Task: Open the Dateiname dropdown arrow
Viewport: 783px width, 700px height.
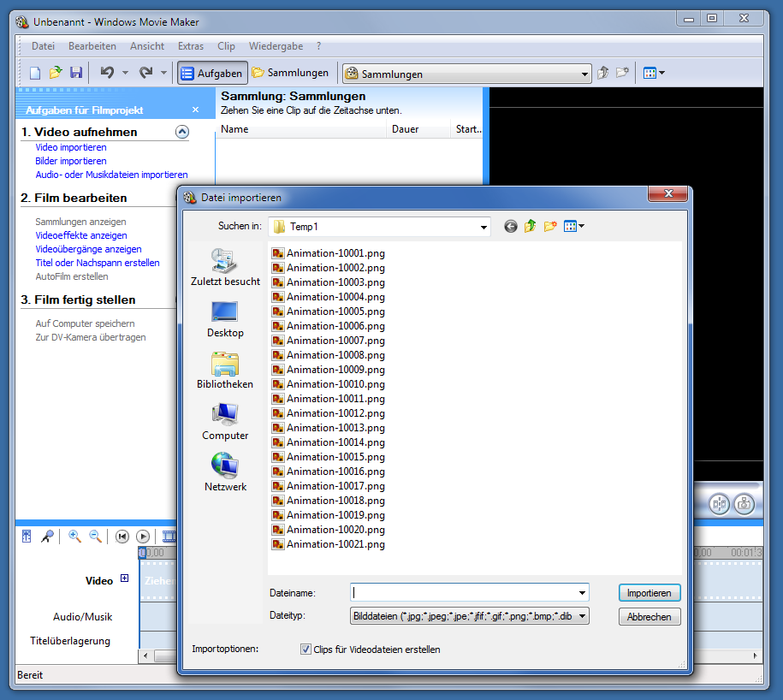Action: pos(582,593)
